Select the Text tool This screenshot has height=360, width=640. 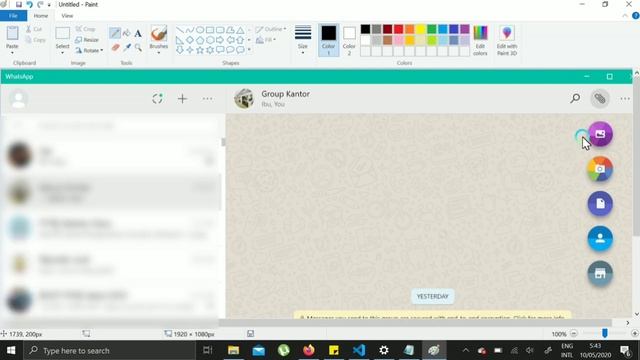click(138, 33)
